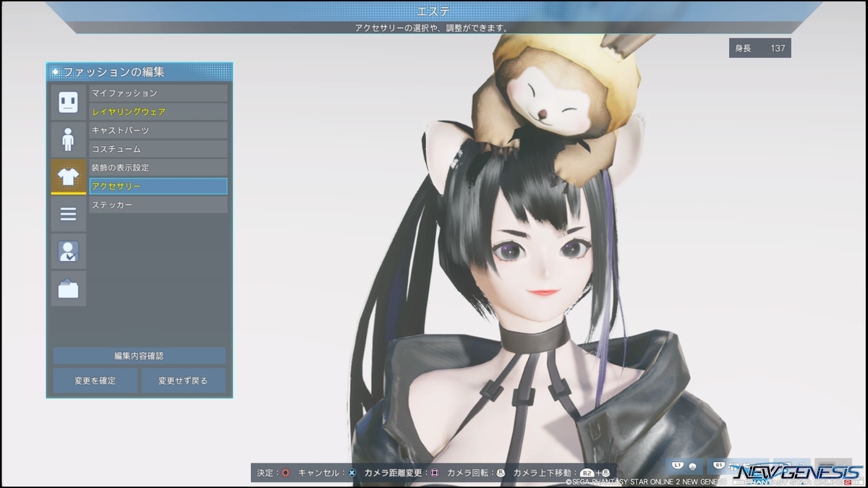
Task: Select レイヤリングウェア menu entry
Action: tap(158, 112)
